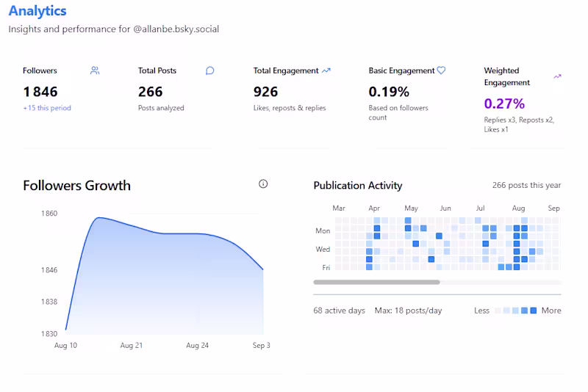Click the Mar month label in heatmap
This screenshot has width=588, height=392.
[339, 208]
